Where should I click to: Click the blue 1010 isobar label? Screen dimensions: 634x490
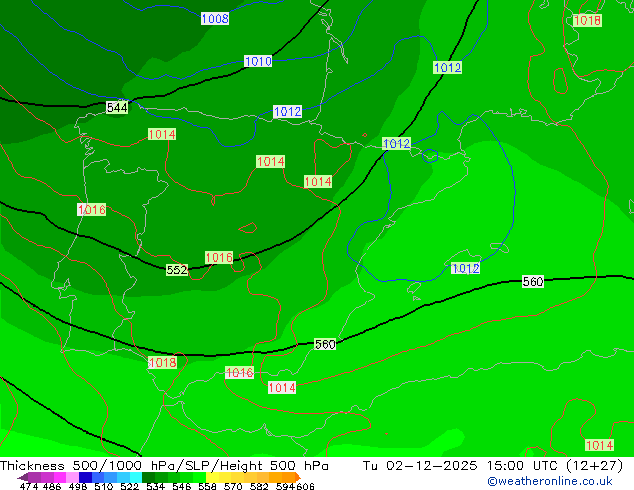(258, 61)
